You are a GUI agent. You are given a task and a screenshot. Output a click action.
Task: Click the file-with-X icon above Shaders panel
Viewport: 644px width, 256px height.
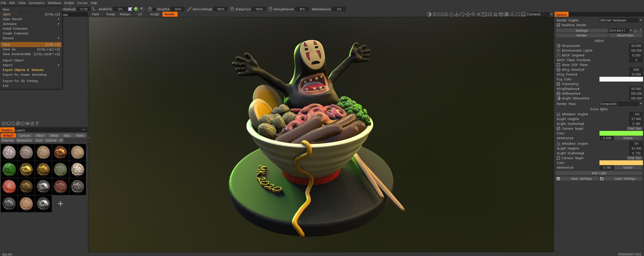pos(32,123)
